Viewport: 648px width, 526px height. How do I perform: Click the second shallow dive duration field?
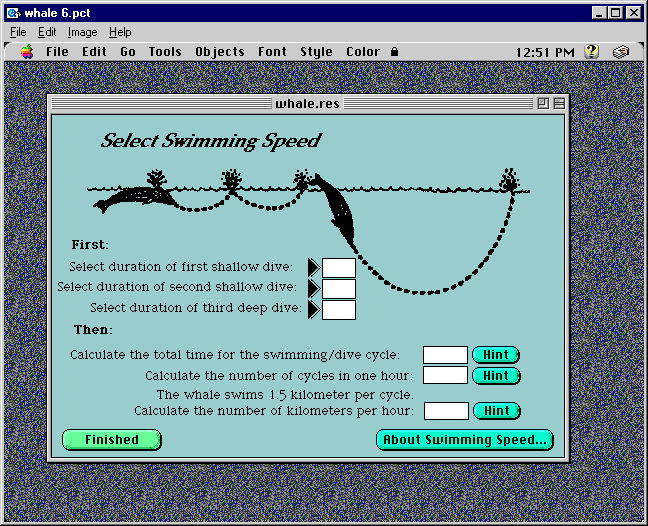pos(339,288)
